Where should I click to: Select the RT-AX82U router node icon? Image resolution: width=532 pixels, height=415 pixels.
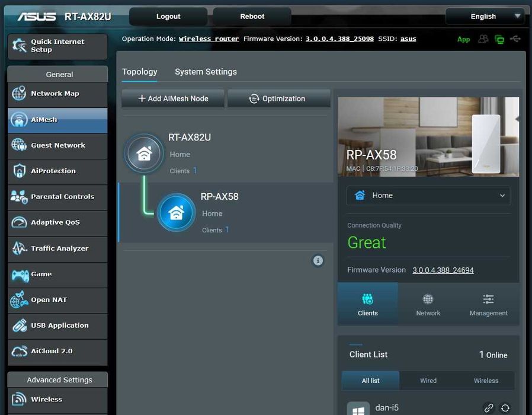pos(144,154)
